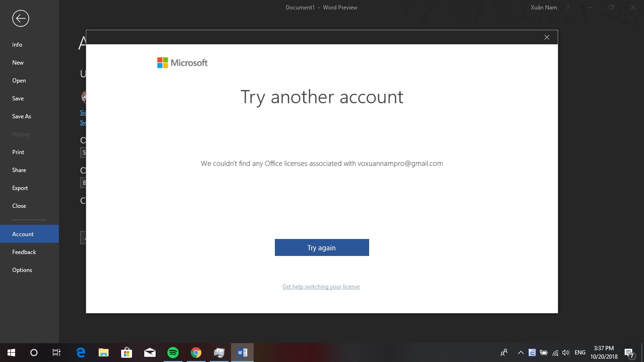Close the Try another account dialog
The image size is (644, 362).
547,37
